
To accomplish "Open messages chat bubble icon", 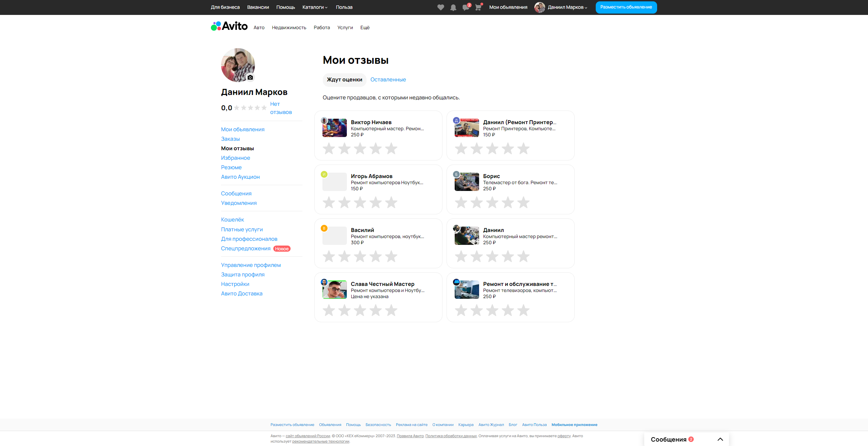I will [466, 7].
